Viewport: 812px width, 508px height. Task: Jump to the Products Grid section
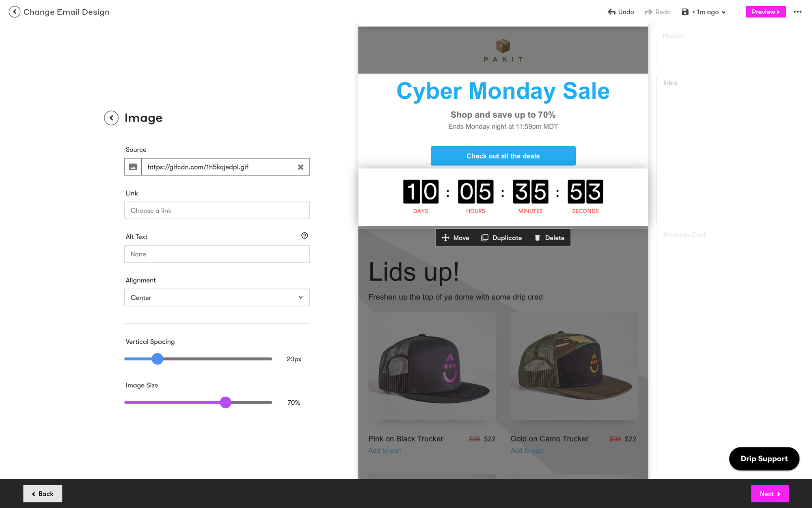[x=684, y=235]
